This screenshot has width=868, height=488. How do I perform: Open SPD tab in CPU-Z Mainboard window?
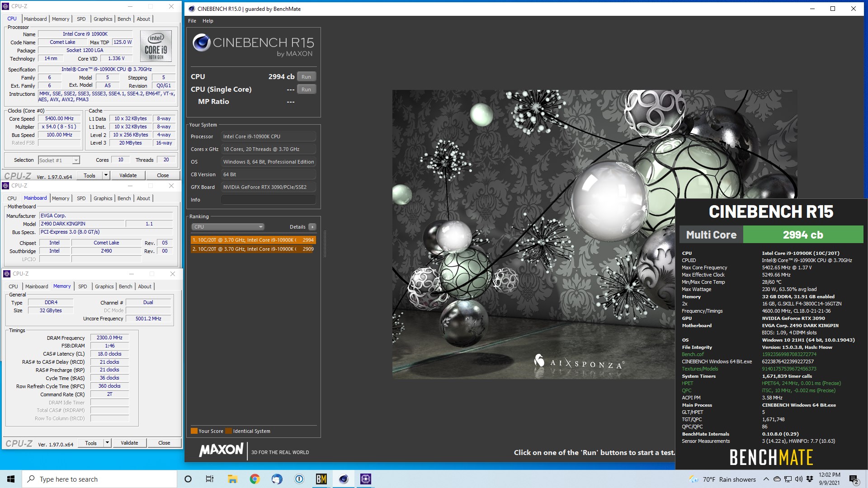click(81, 198)
